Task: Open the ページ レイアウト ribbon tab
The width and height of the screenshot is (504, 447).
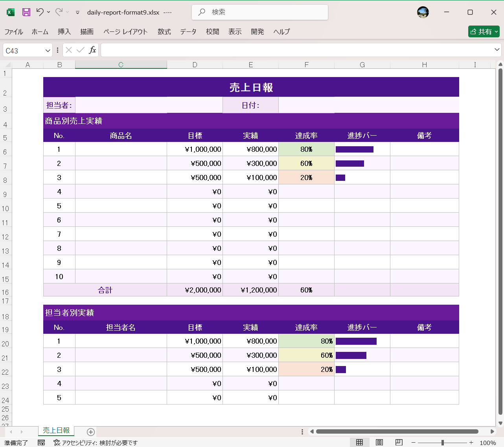Action: 125,32
